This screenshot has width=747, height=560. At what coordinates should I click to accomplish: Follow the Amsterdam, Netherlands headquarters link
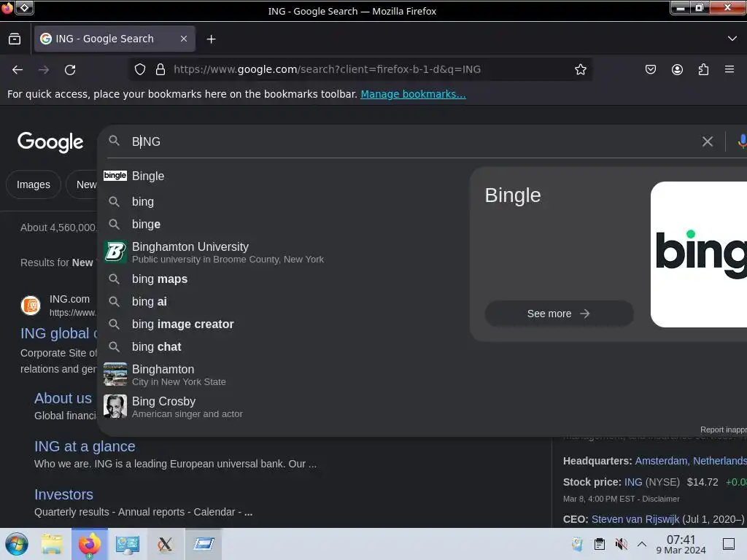pyautogui.click(x=691, y=461)
